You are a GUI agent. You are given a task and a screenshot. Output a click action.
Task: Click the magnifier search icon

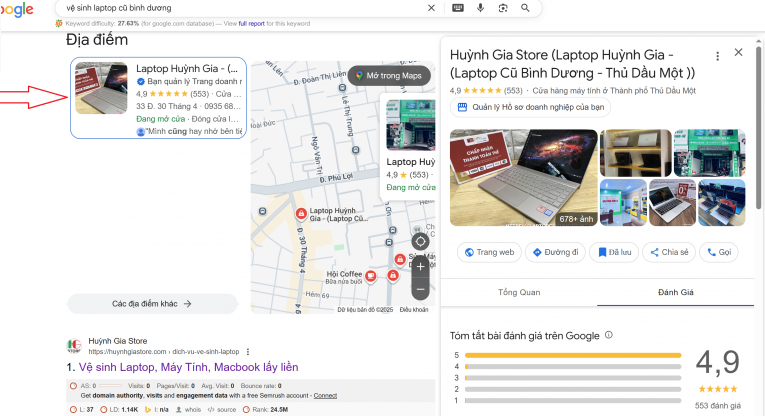click(x=525, y=8)
